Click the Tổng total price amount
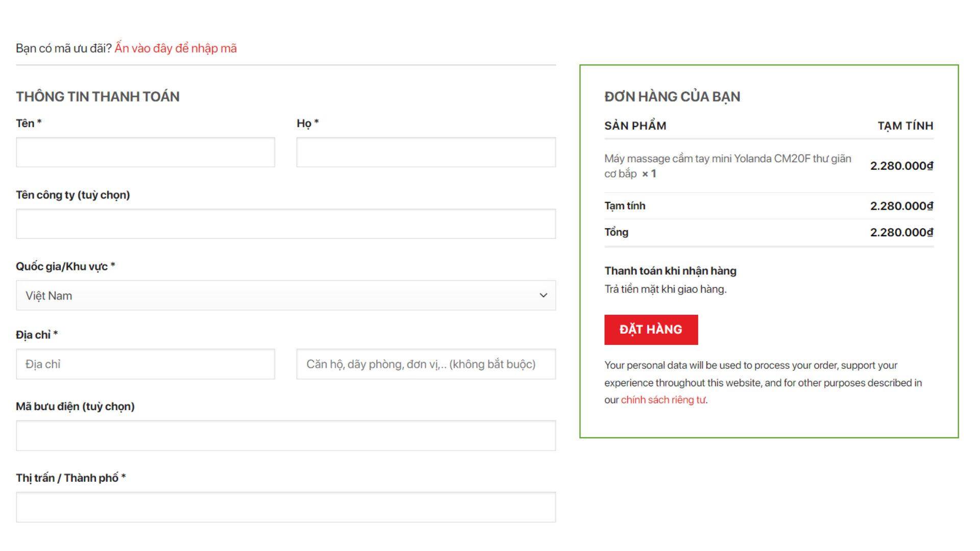 pyautogui.click(x=901, y=233)
